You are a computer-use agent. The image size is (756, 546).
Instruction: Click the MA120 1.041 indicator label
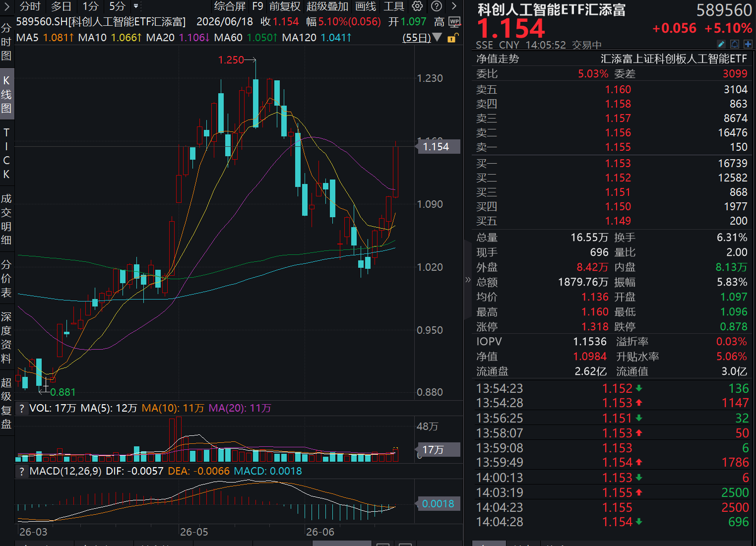[316, 37]
